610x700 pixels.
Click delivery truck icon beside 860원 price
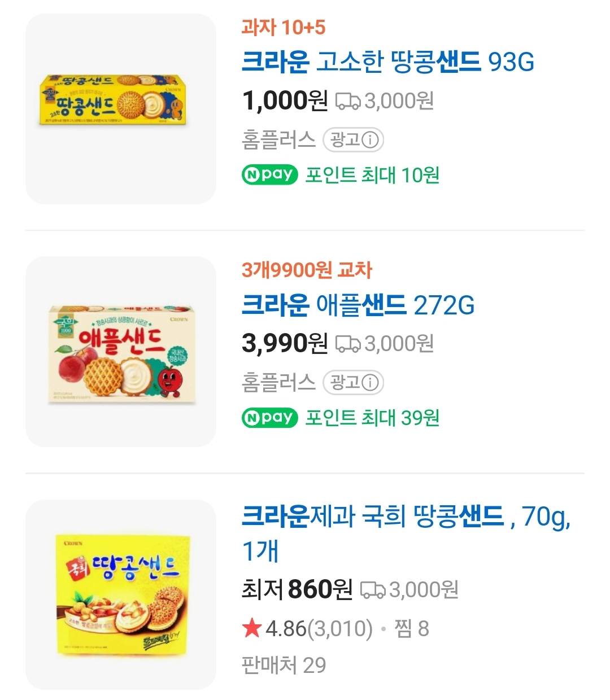(x=373, y=590)
